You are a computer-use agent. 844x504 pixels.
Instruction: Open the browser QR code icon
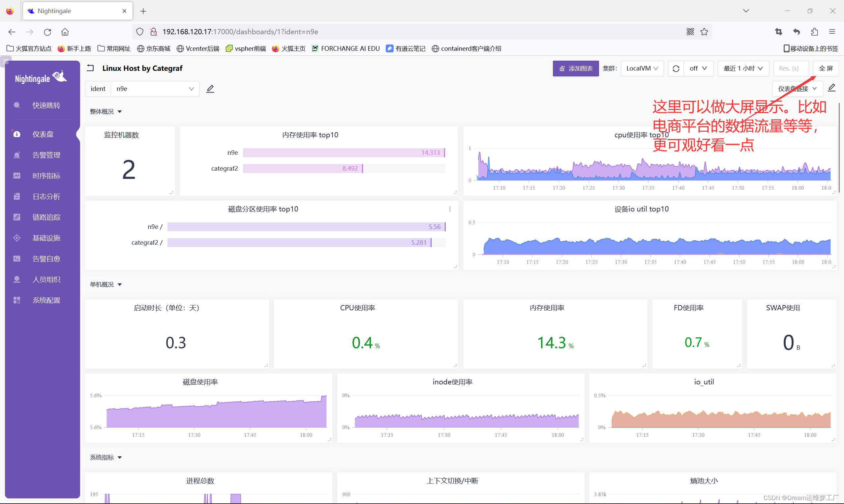pyautogui.click(x=690, y=32)
